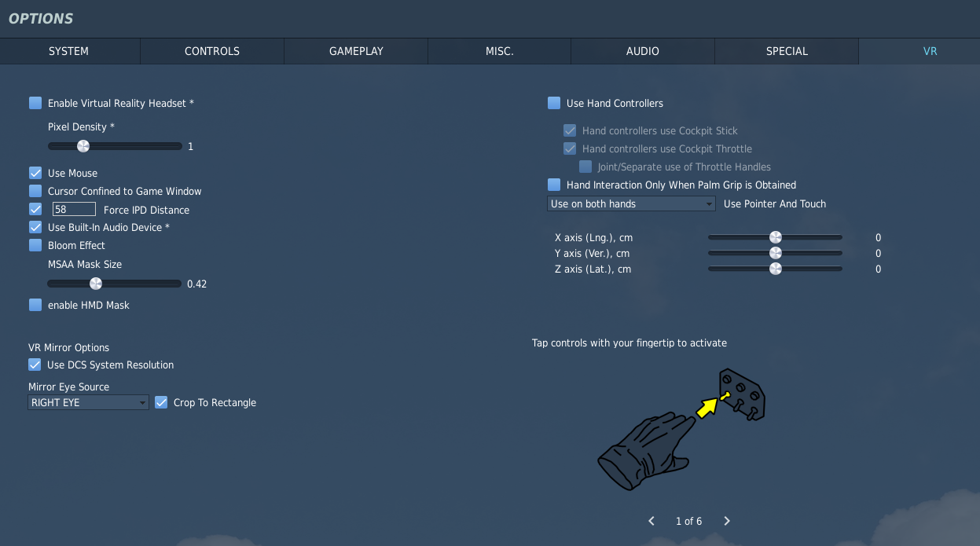Tick the enable HMD Mask checkbox
The image size is (980, 546).
[35, 305]
